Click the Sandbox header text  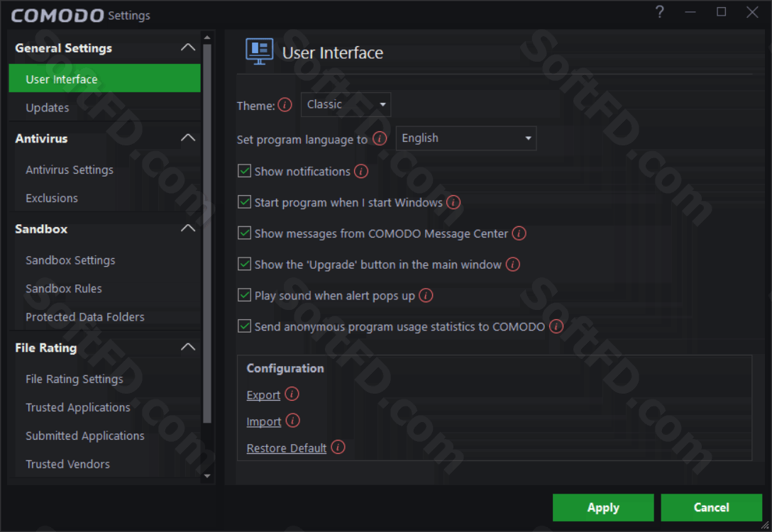coord(41,229)
